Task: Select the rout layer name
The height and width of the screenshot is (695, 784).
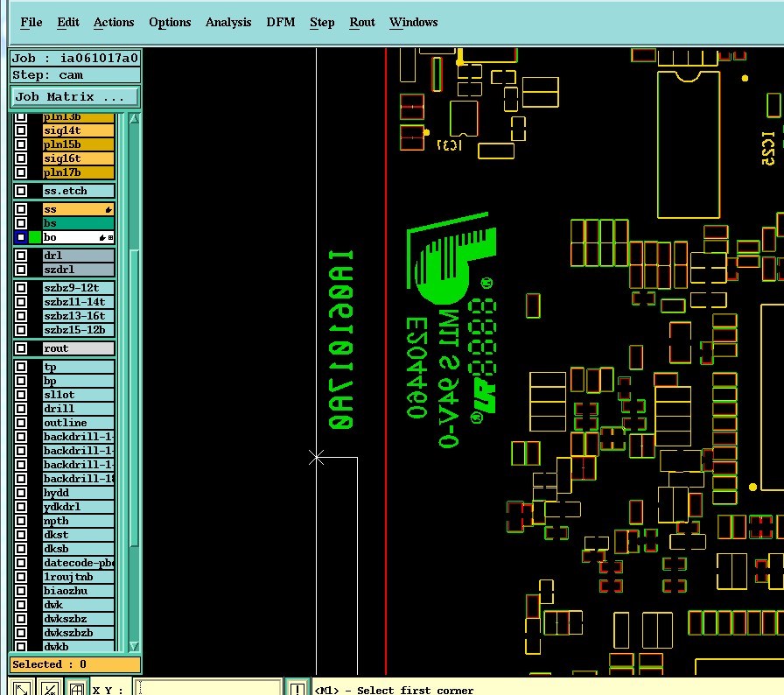Action: tap(79, 348)
